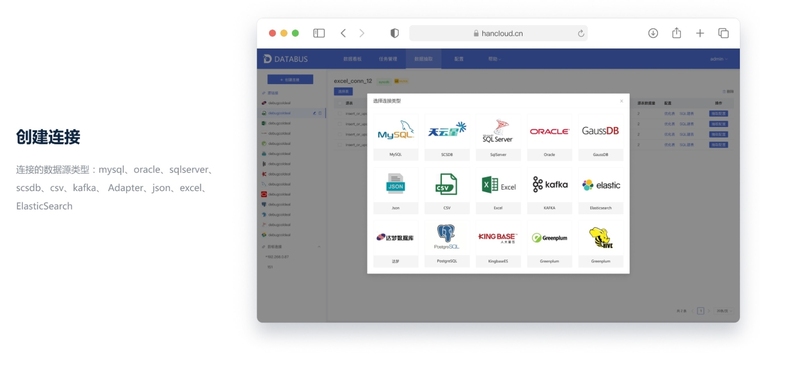Toggle the browser sidebar panel

[x=319, y=33]
